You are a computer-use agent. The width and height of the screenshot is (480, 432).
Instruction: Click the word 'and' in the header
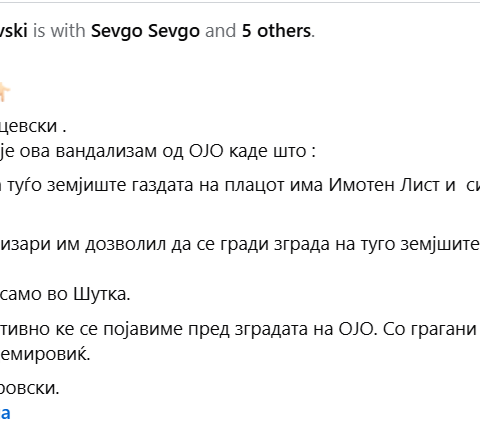(x=221, y=31)
